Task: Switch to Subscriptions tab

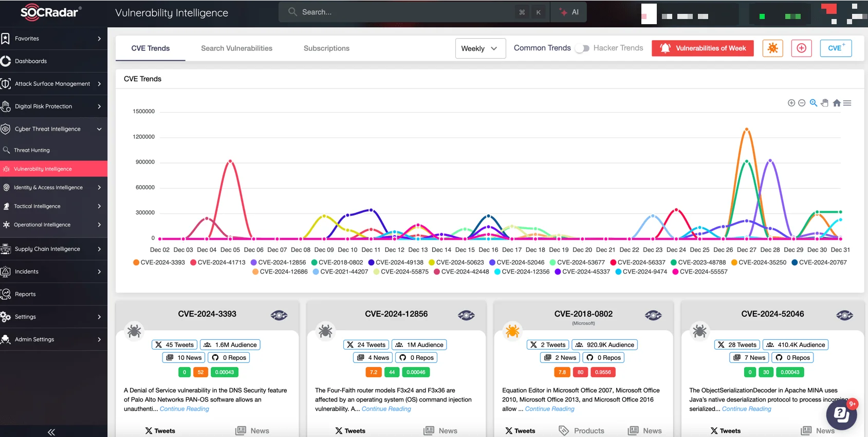Action: pos(326,48)
